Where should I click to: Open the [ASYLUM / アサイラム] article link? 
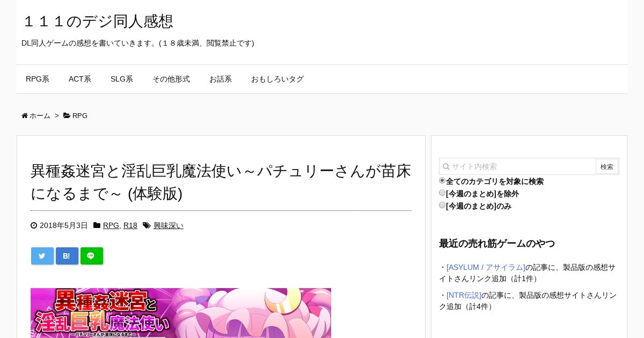pyautogui.click(x=486, y=267)
